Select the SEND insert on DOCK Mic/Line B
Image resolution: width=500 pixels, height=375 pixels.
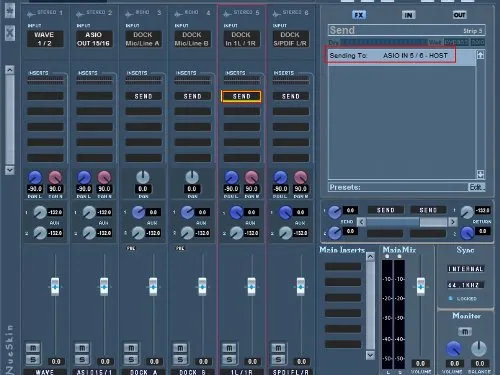point(192,96)
